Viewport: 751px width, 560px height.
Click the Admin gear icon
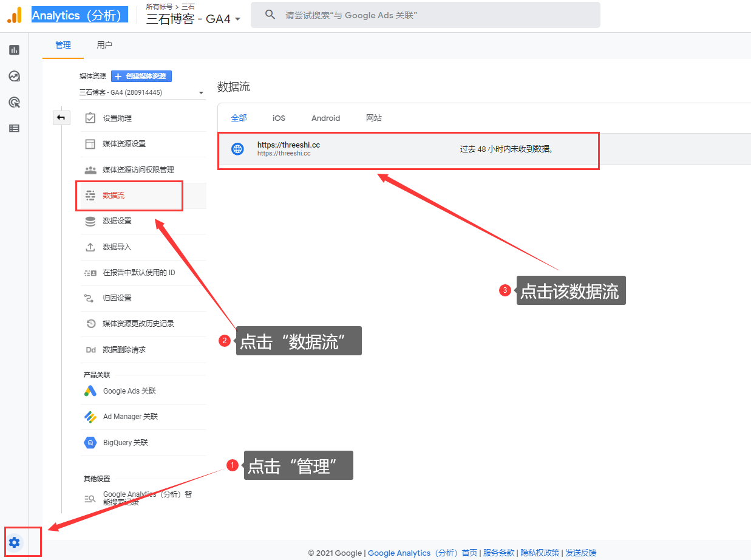(x=15, y=542)
